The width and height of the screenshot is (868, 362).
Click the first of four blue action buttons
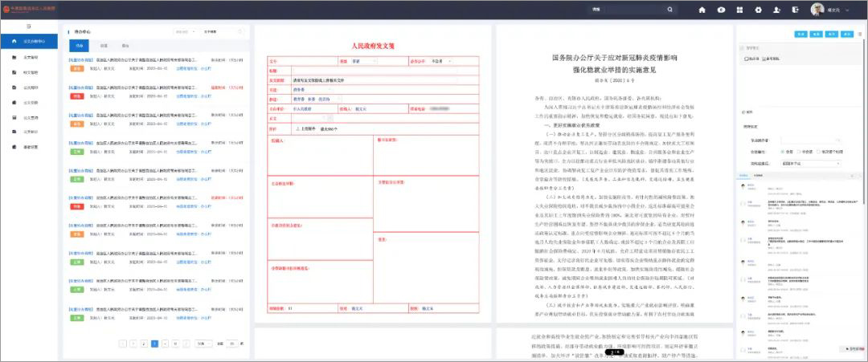point(801,34)
